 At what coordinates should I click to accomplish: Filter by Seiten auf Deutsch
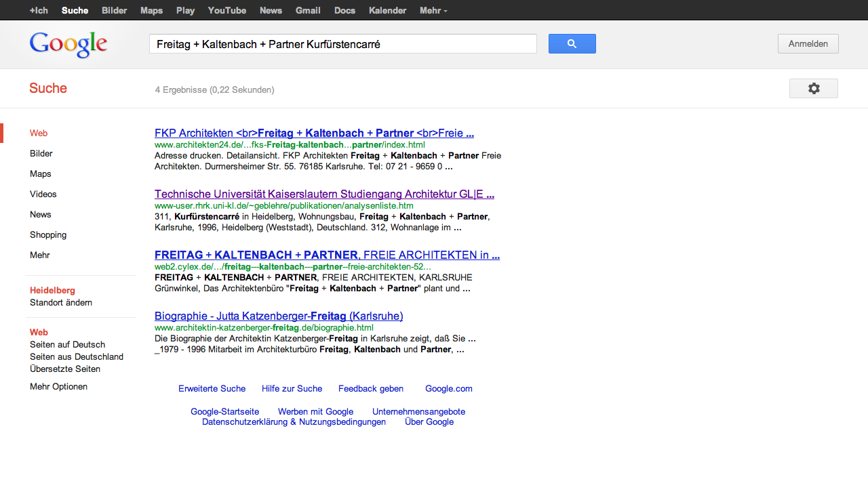(68, 345)
